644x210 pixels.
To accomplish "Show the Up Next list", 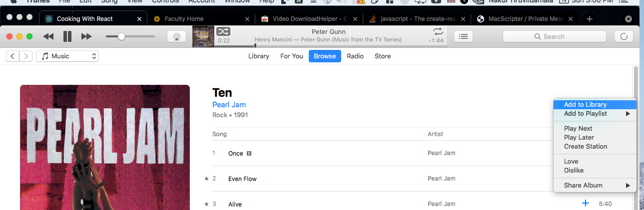I will coord(464,36).
